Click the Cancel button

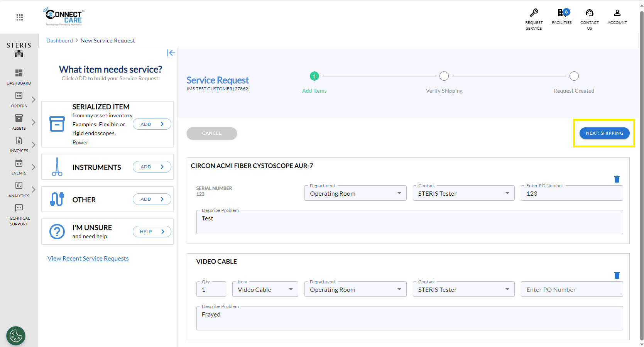pos(212,133)
